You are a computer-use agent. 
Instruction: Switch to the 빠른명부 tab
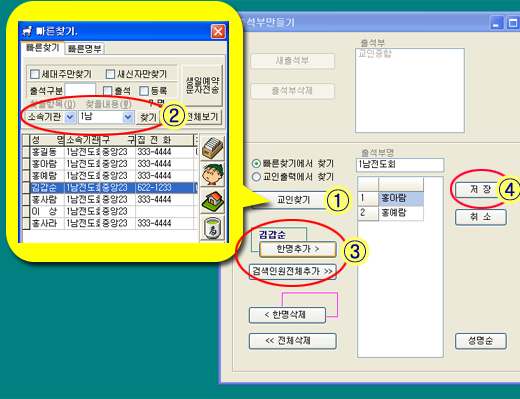(x=84, y=49)
